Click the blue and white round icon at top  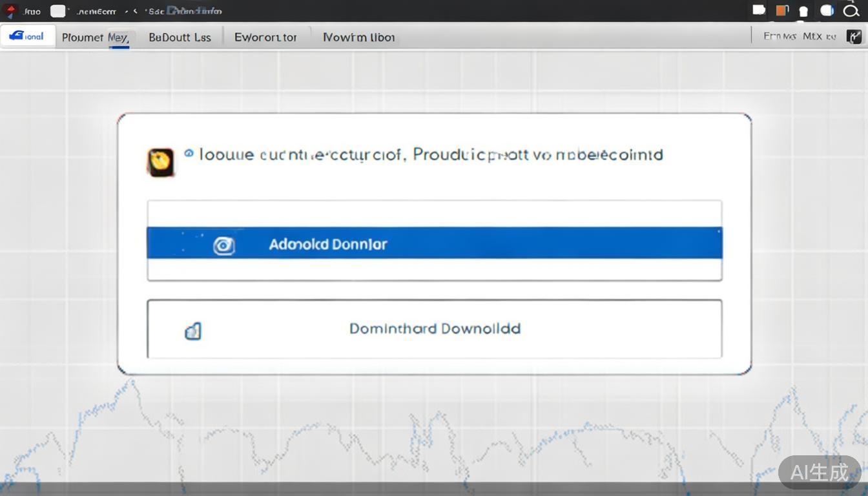pos(827,11)
